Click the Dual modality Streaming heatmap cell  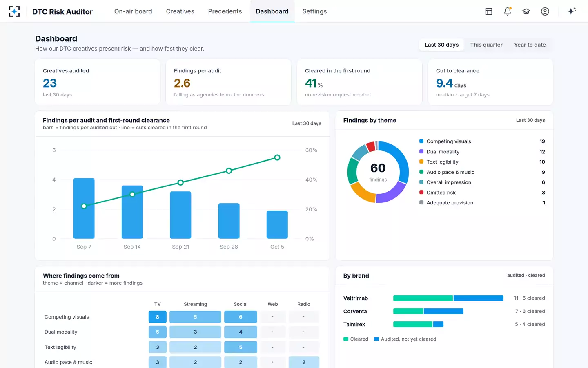pos(195,332)
